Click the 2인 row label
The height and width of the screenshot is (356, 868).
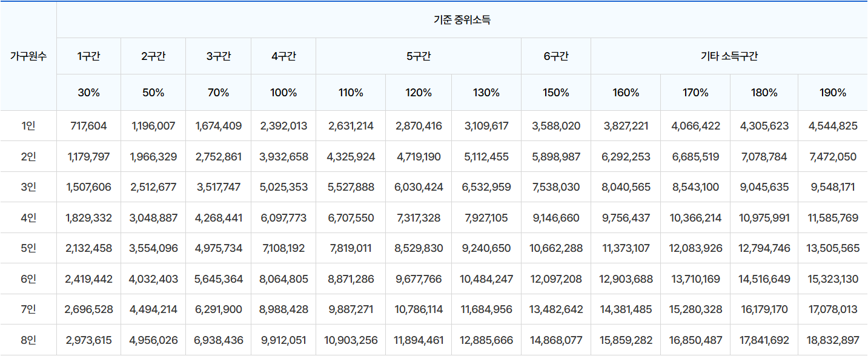(28, 157)
